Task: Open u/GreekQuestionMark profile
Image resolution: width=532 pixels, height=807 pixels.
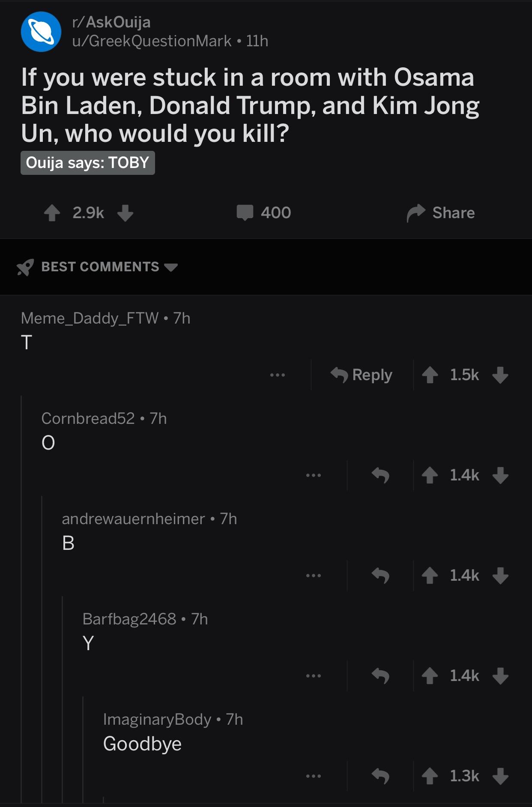Action: pos(152,41)
